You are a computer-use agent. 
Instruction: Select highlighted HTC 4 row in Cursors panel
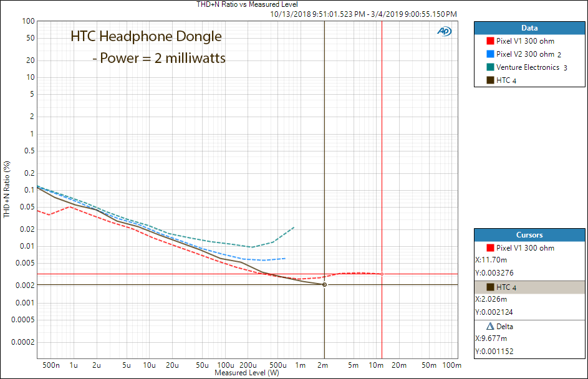coord(529,287)
